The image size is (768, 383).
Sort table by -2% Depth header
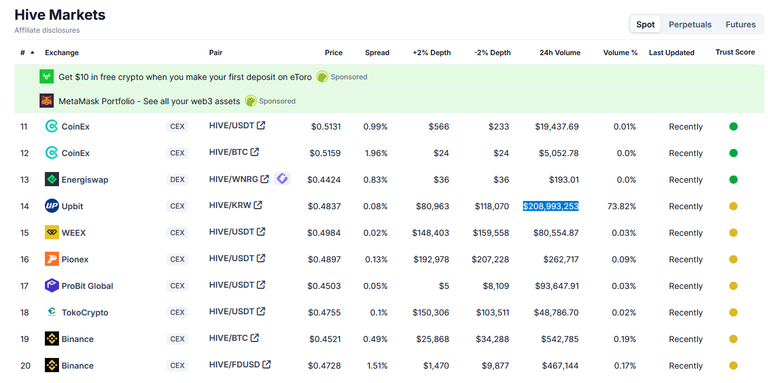pyautogui.click(x=492, y=53)
